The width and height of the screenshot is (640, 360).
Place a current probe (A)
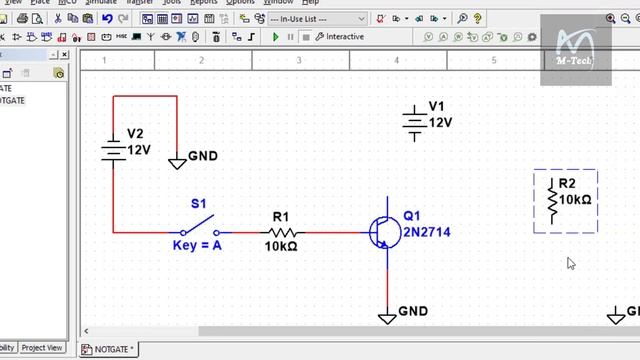(443, 37)
